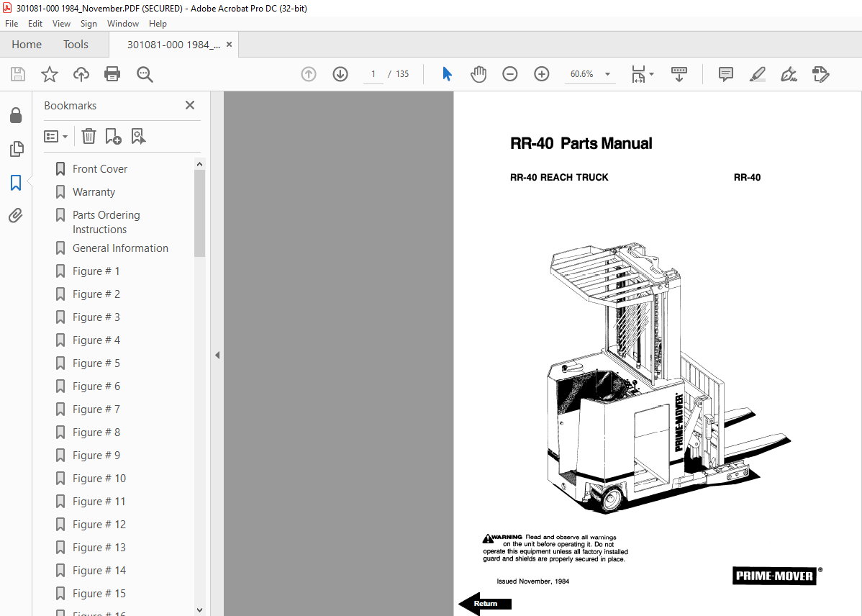
Task: Open page fit options dropdown arrow
Action: 651,74
